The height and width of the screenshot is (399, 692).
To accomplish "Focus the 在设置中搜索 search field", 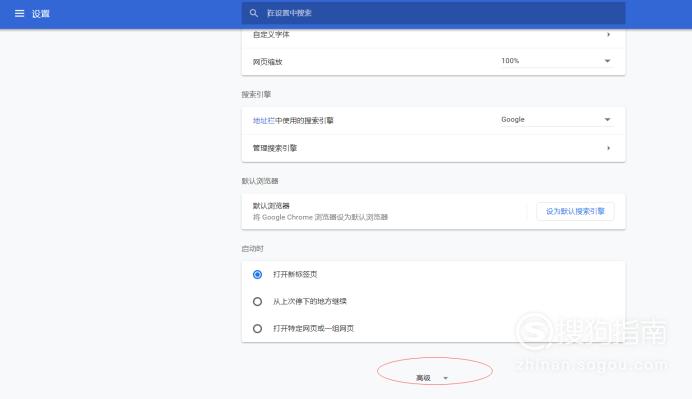I will [x=433, y=13].
